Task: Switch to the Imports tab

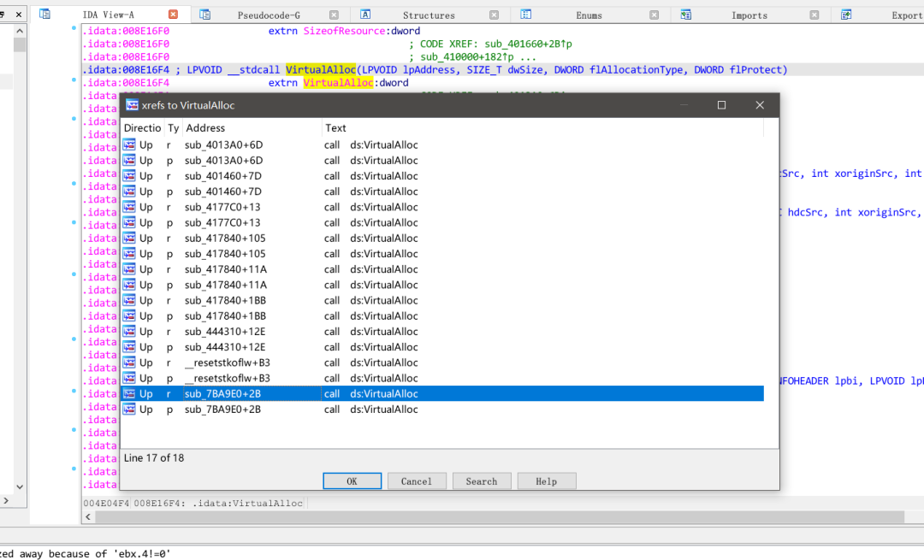Action: click(x=749, y=15)
